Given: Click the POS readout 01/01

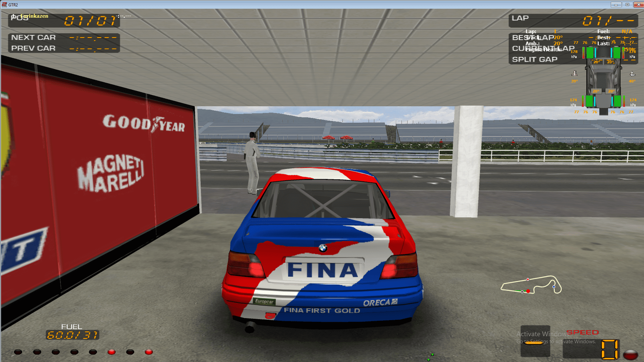Looking at the screenshot, I should pos(91,21).
